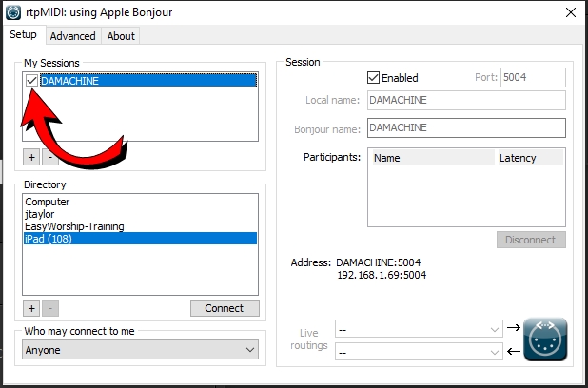
Task: Click the Connect button
Action: (225, 308)
